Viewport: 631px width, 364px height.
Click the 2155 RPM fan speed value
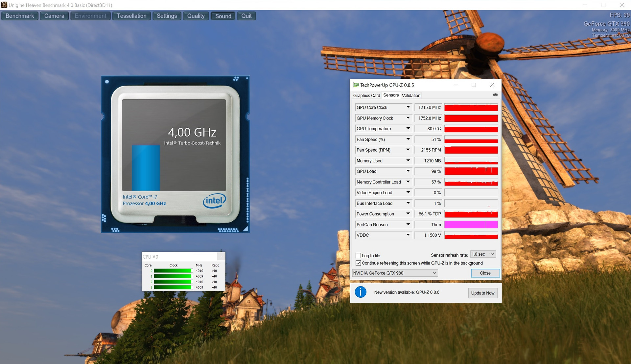pyautogui.click(x=429, y=150)
